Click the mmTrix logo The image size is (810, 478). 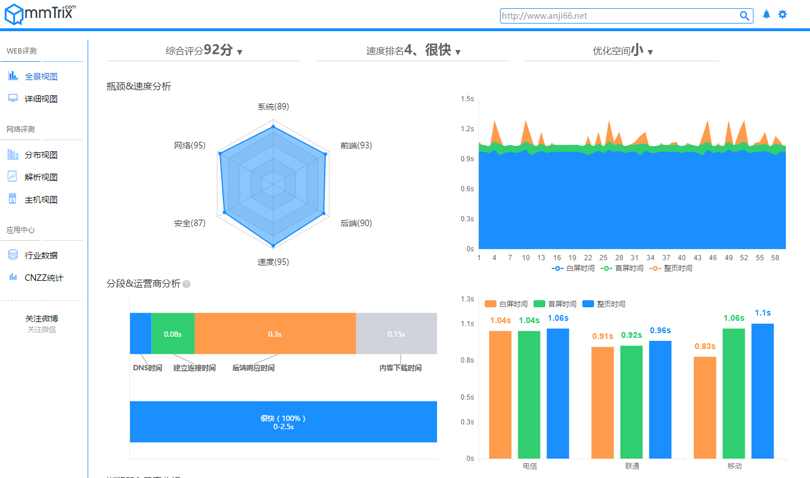40,13
